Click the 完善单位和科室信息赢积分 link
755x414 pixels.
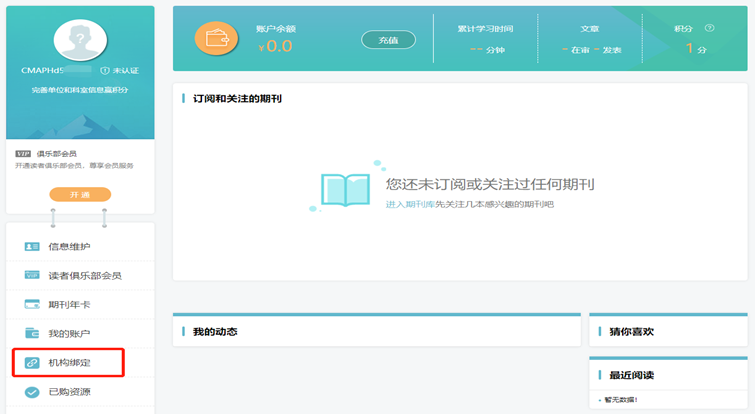tap(80, 90)
